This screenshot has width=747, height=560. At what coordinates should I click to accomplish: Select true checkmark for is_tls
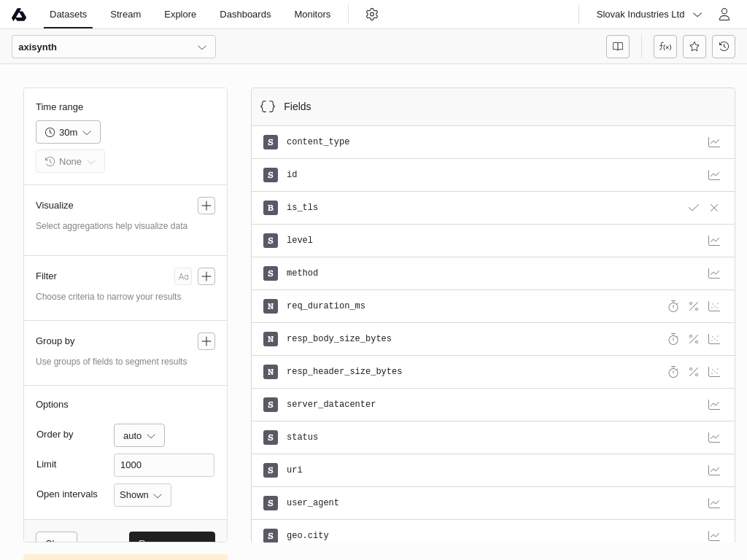(694, 208)
